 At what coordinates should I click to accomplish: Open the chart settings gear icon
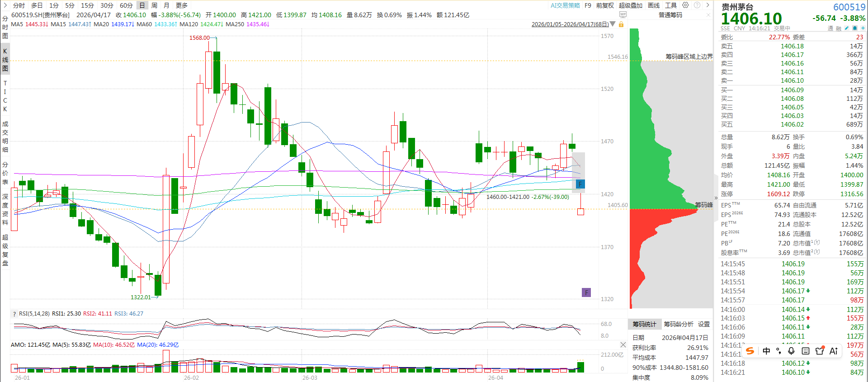(x=685, y=5)
